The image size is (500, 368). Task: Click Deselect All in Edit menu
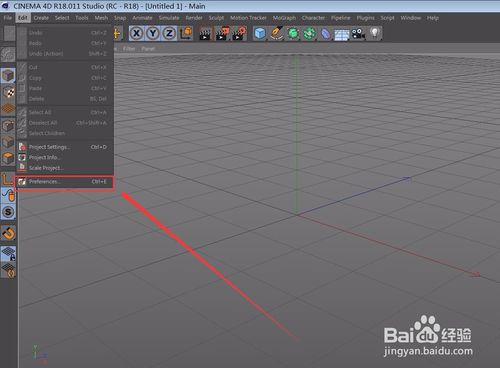pos(65,123)
